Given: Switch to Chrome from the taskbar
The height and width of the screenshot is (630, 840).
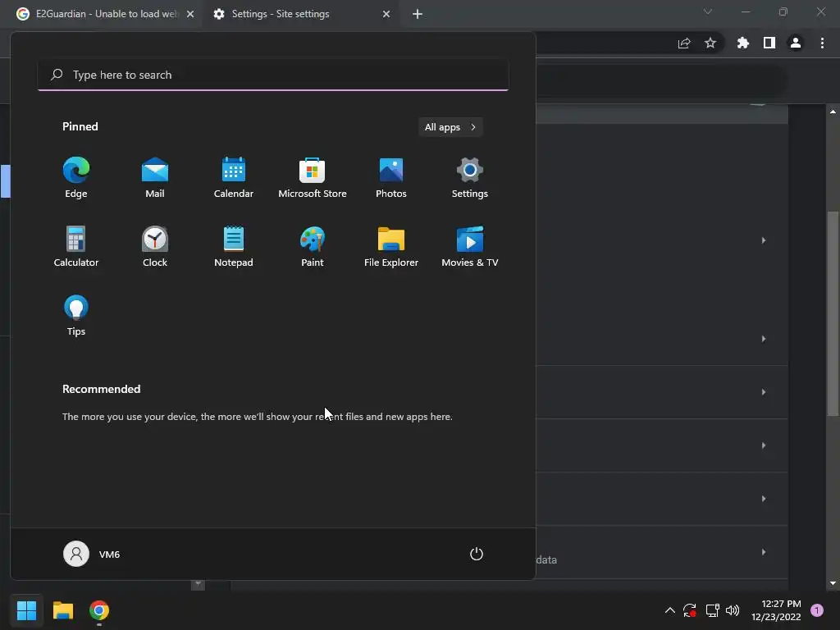Looking at the screenshot, I should click(x=99, y=610).
